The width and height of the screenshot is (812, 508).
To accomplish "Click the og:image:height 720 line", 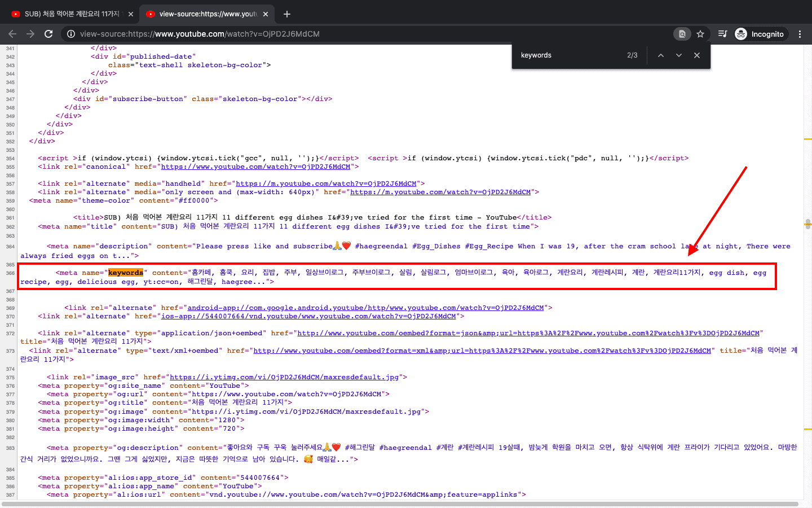I will point(141,428).
